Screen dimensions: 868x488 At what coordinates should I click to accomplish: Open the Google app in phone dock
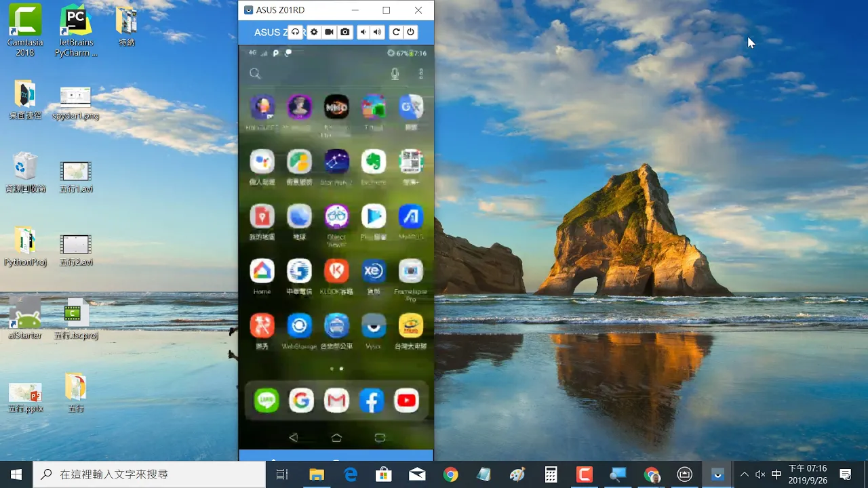pos(301,401)
